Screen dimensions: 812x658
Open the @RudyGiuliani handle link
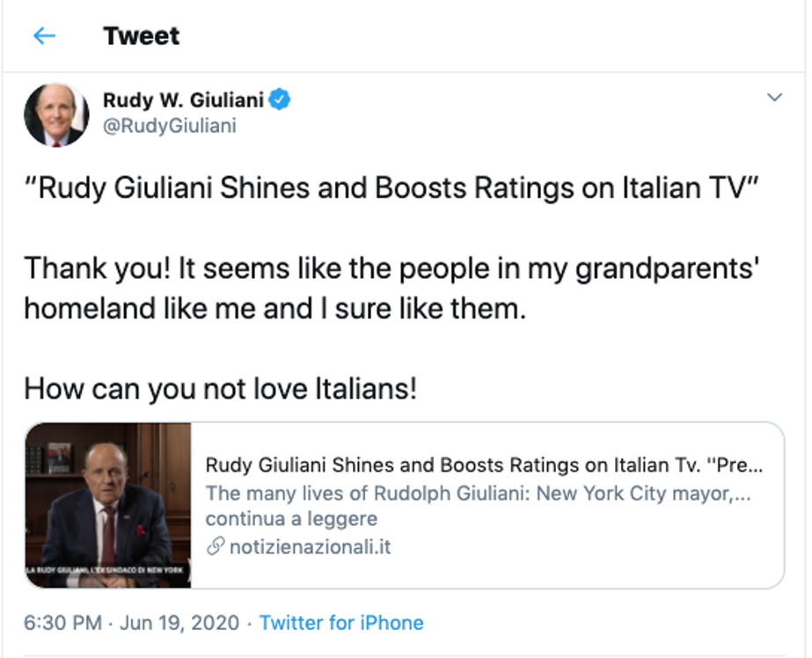[169, 126]
